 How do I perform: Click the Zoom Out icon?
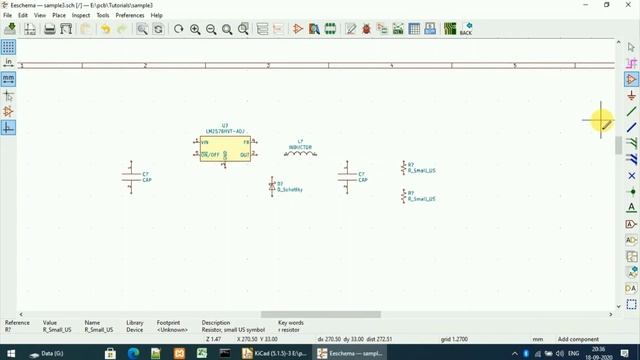click(211, 29)
